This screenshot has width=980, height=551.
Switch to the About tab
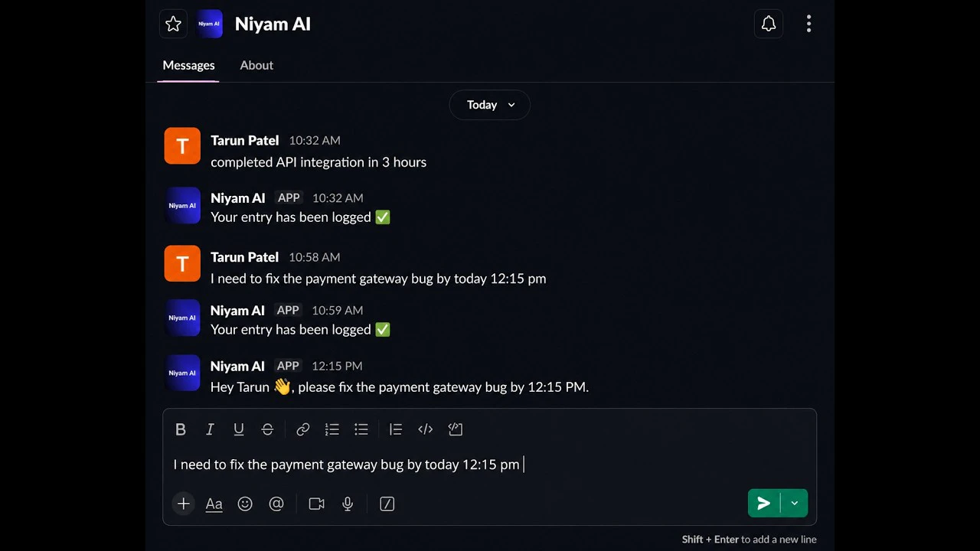256,65
